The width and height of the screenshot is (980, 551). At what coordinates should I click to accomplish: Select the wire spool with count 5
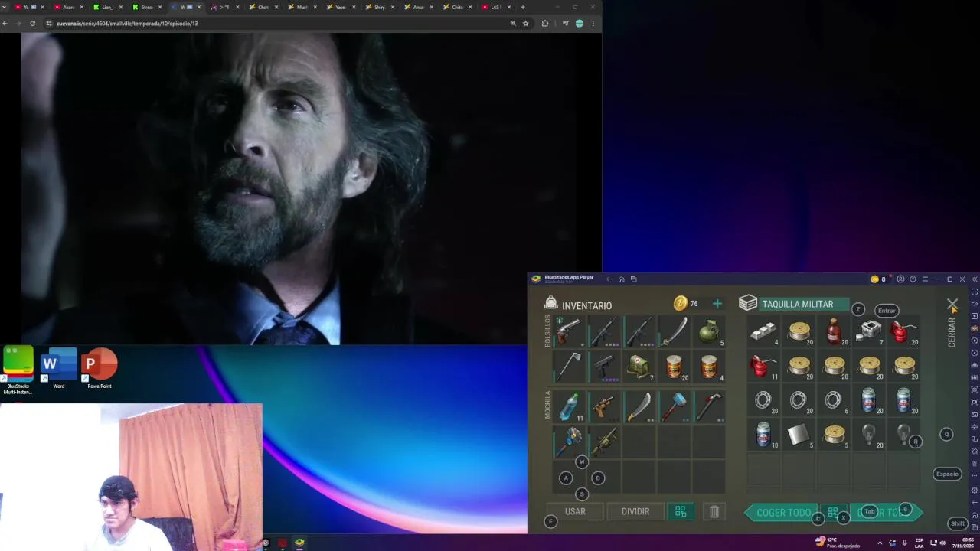(x=833, y=435)
